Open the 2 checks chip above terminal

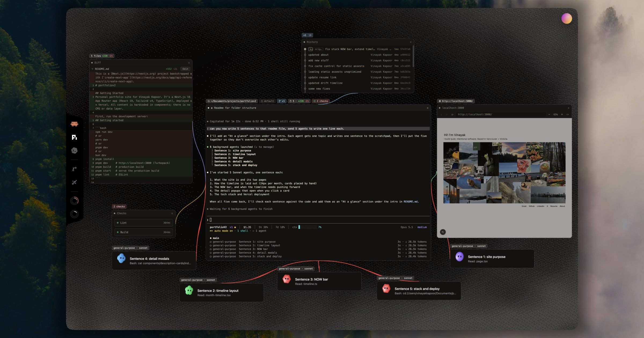click(321, 101)
